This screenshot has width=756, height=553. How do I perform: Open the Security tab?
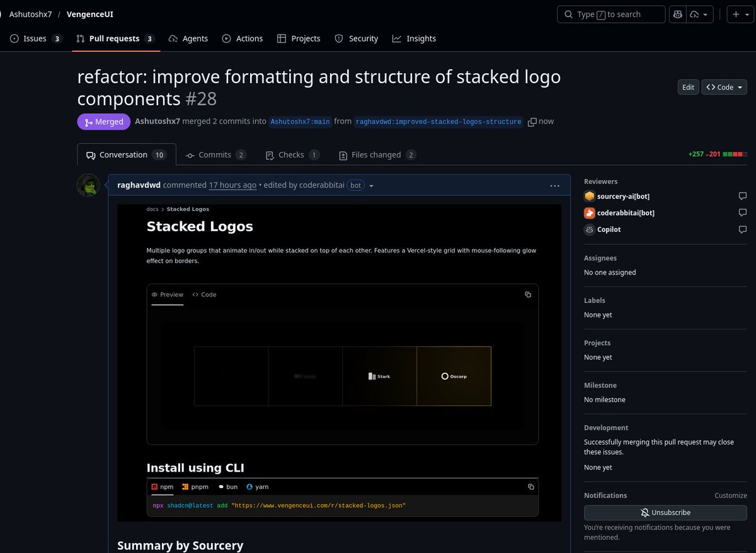coord(356,38)
